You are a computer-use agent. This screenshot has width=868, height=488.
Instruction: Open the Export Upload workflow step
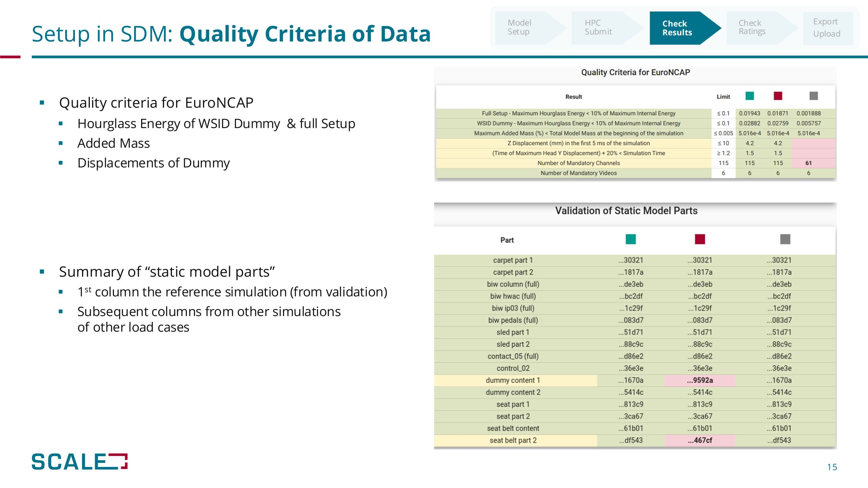828,28
